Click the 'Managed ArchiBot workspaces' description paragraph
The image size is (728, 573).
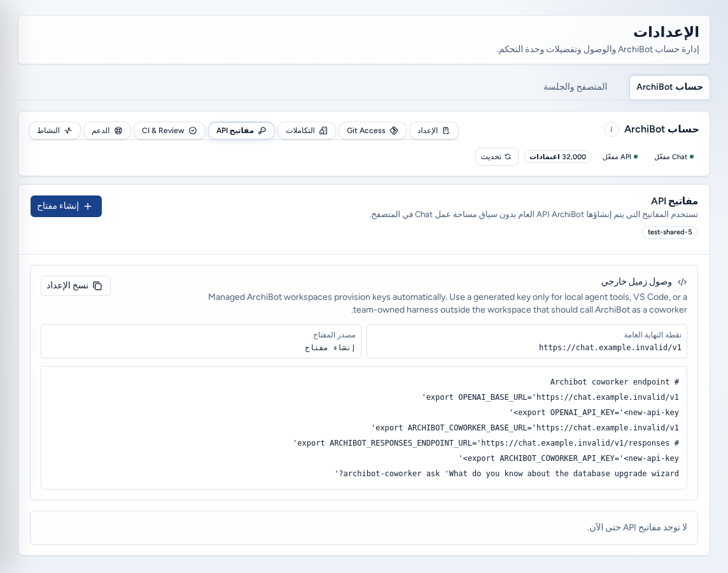(447, 303)
